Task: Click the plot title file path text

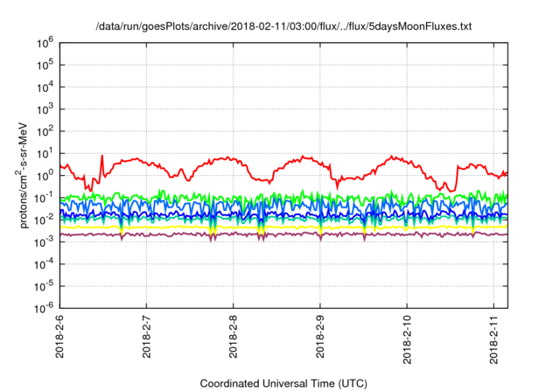Action: [283, 26]
